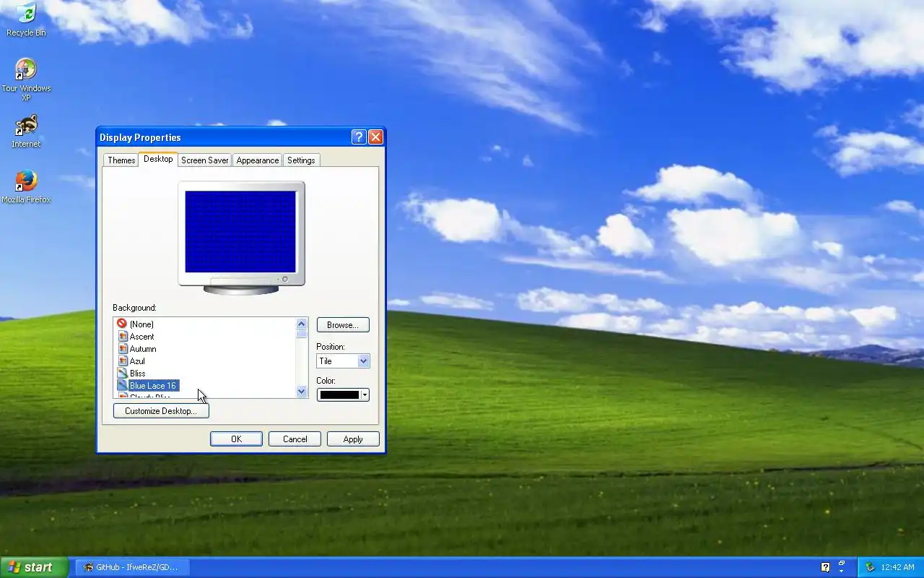Click the taskbar clock showing 12:42 AM

[x=898, y=567]
